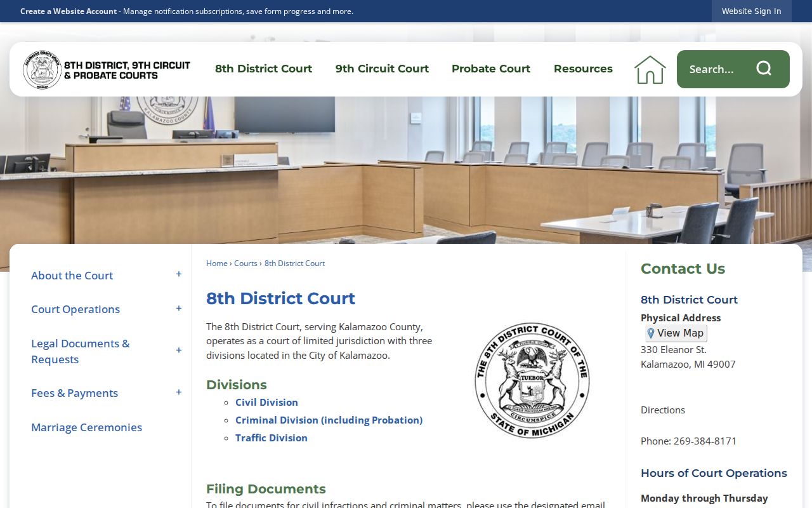This screenshot has height=508, width=812.
Task: Click the phone number 269-384-8171
Action: point(705,441)
